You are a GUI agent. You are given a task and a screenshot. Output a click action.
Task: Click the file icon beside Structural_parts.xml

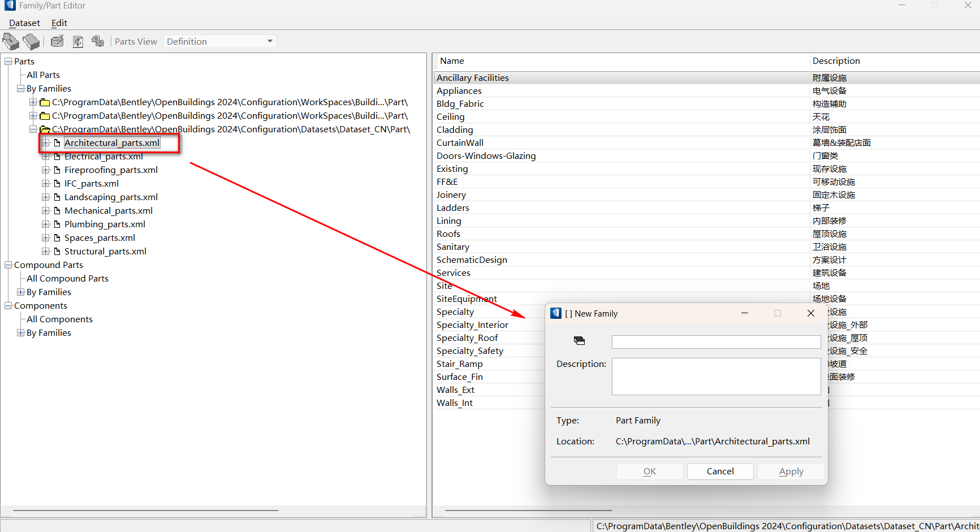57,252
